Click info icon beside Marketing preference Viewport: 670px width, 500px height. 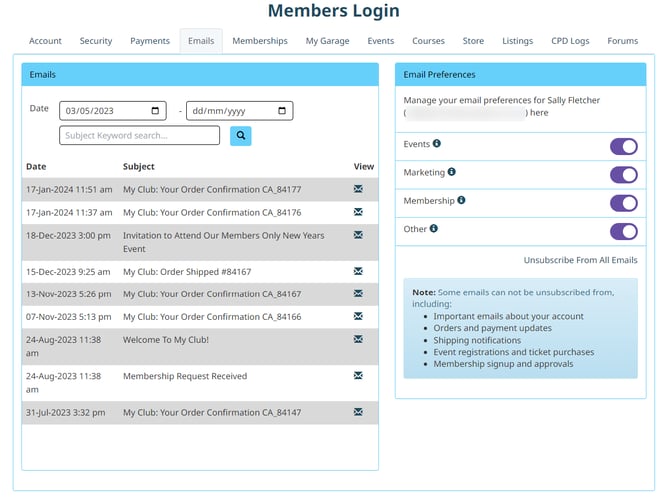point(452,172)
